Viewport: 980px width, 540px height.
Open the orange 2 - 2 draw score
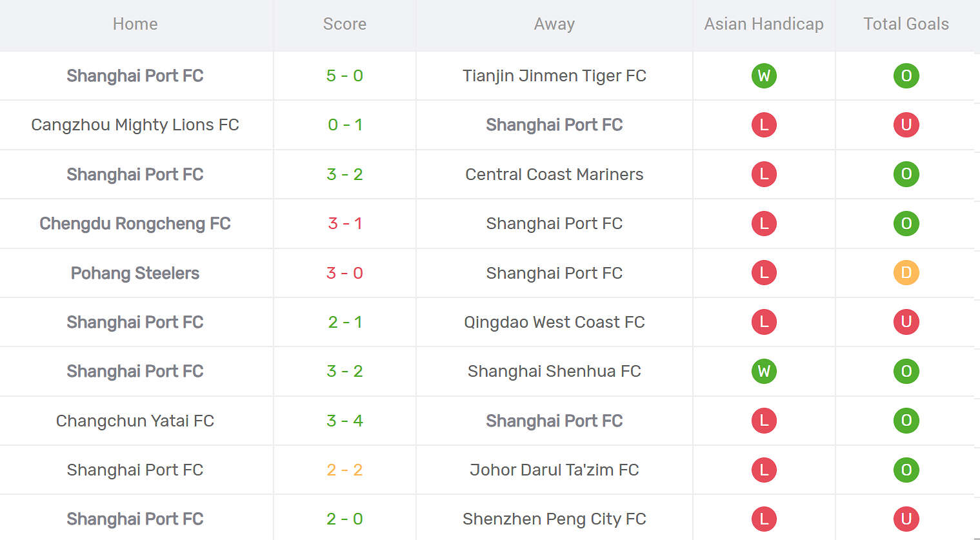coord(345,470)
